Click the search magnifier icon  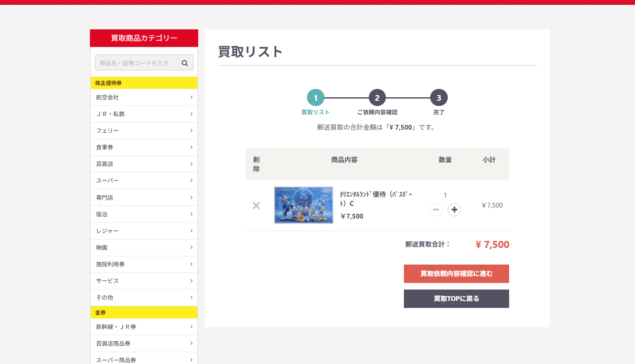click(185, 63)
